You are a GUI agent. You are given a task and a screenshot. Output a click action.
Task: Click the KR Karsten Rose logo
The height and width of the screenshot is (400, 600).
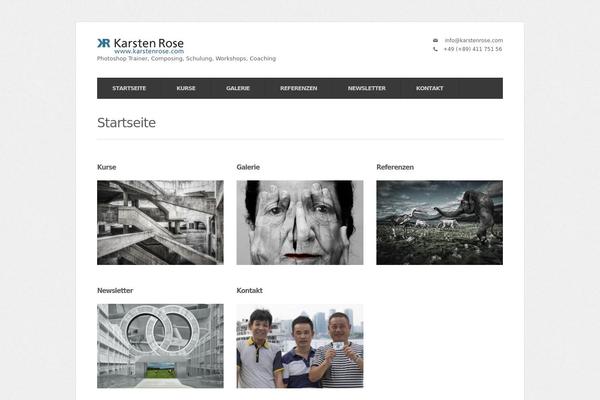coord(140,46)
